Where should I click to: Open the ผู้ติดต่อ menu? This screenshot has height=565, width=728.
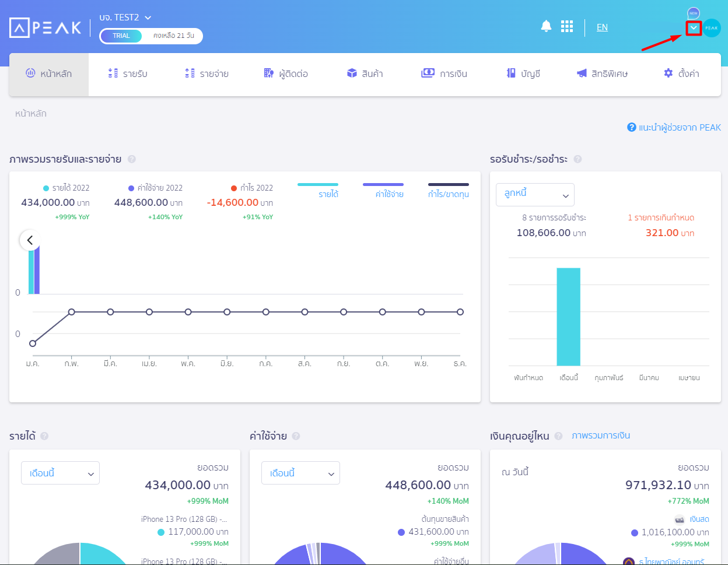point(286,74)
